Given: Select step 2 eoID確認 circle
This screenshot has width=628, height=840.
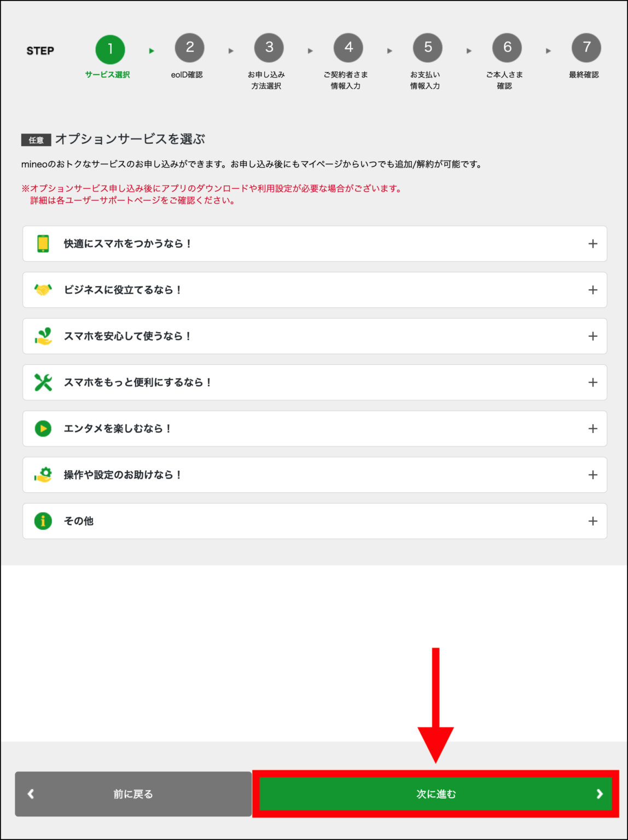Looking at the screenshot, I should 189,48.
